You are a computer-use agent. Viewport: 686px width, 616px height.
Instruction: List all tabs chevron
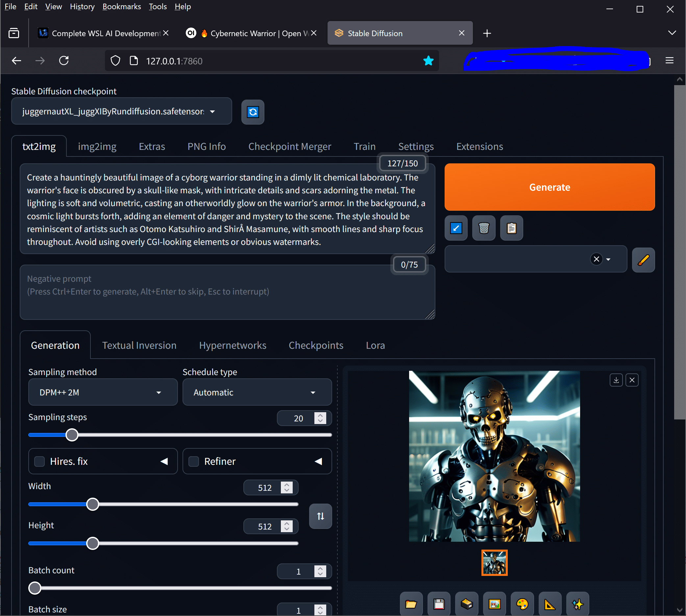pyautogui.click(x=672, y=33)
